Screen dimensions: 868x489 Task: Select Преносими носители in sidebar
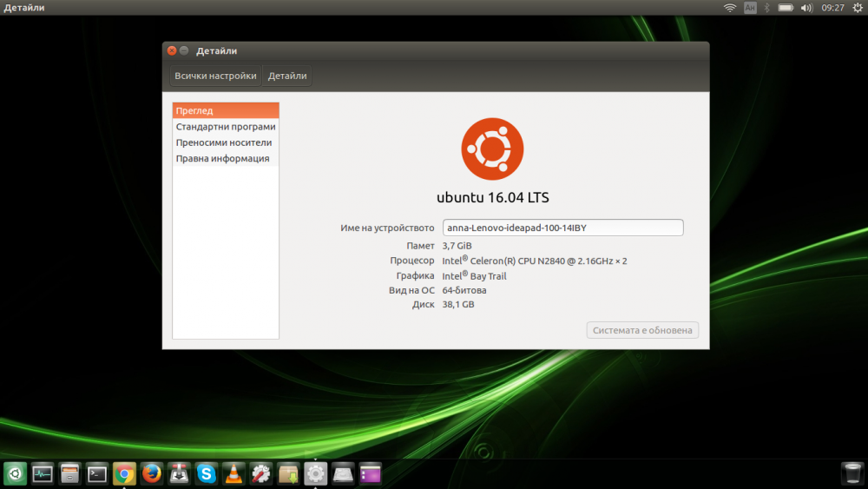pos(226,142)
